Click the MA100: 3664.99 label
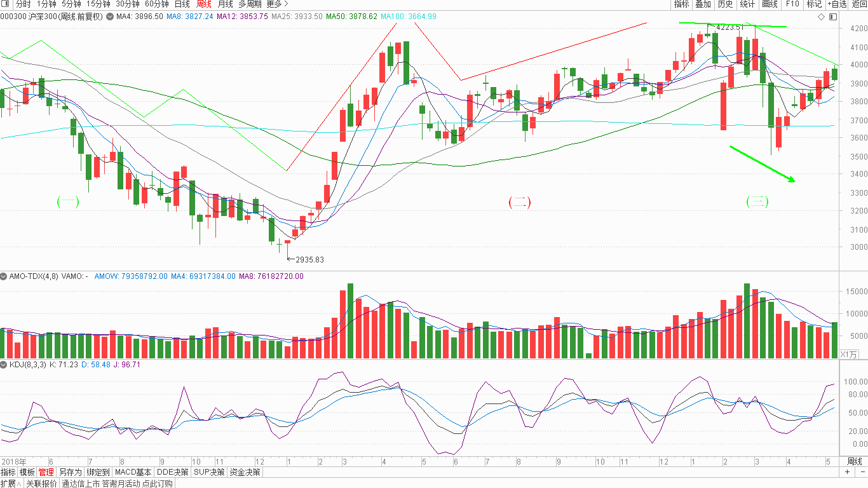Viewport: 868px width, 488px height. pos(409,17)
